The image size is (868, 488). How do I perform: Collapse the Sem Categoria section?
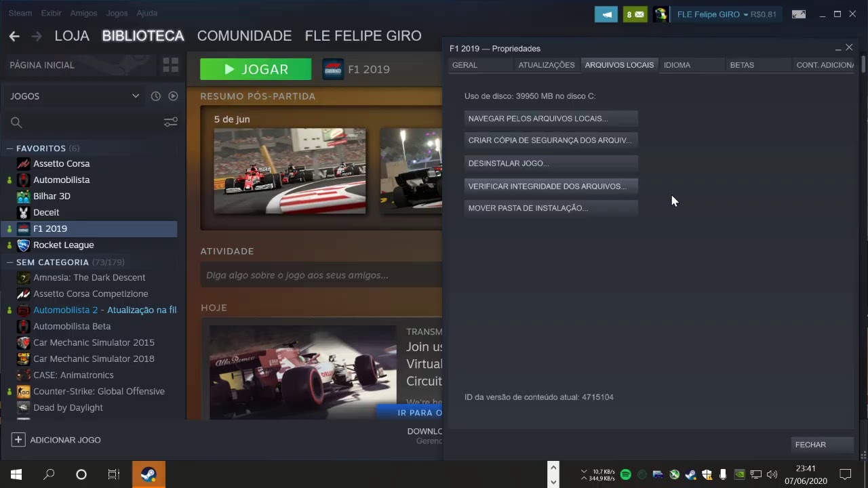[10, 262]
